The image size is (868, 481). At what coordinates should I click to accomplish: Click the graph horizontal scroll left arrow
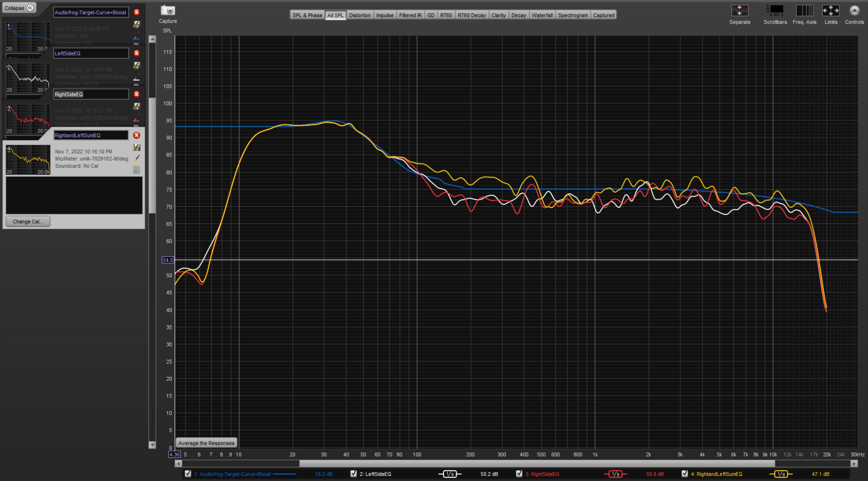[179, 464]
